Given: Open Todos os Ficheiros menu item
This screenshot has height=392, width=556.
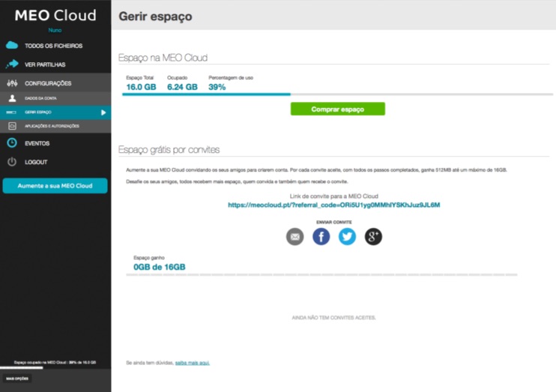Looking at the screenshot, I should pos(55,46).
